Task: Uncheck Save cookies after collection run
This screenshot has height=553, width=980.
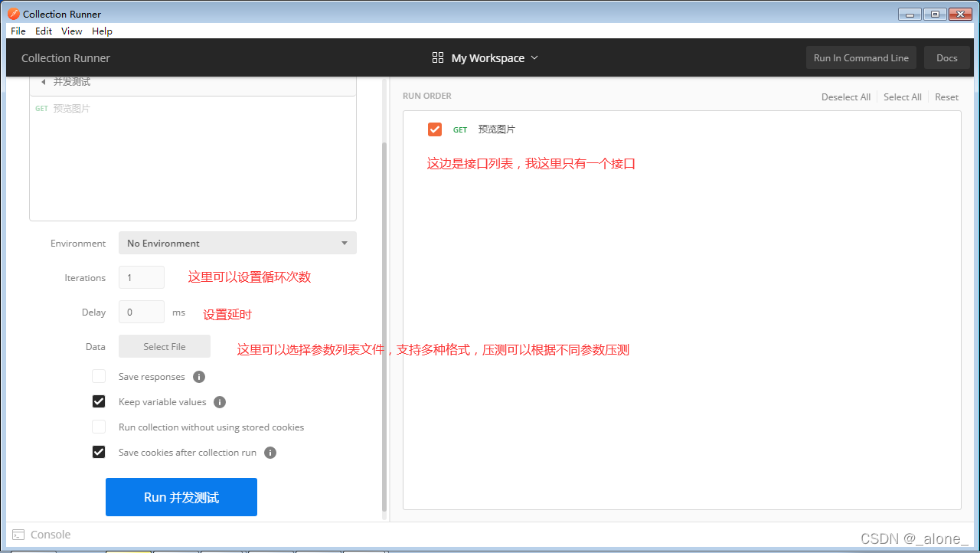Action: tap(99, 452)
